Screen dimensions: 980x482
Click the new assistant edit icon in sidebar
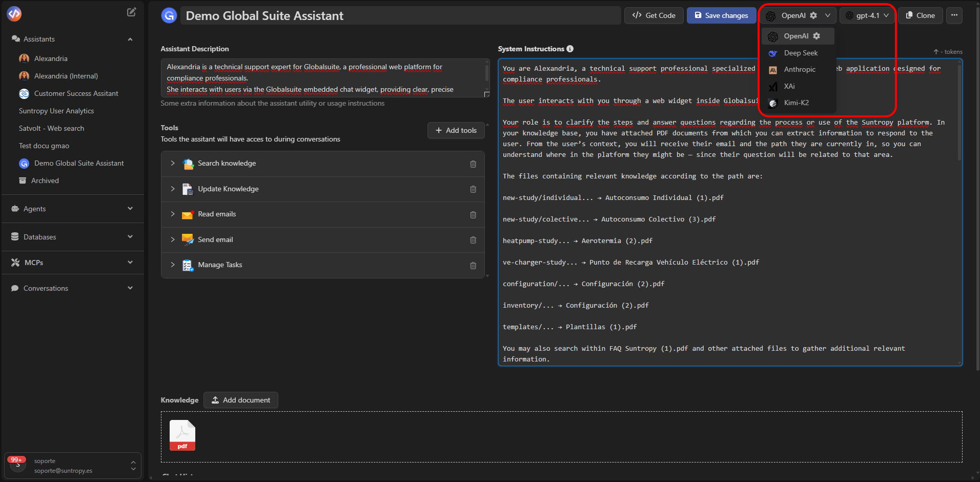pos(132,12)
